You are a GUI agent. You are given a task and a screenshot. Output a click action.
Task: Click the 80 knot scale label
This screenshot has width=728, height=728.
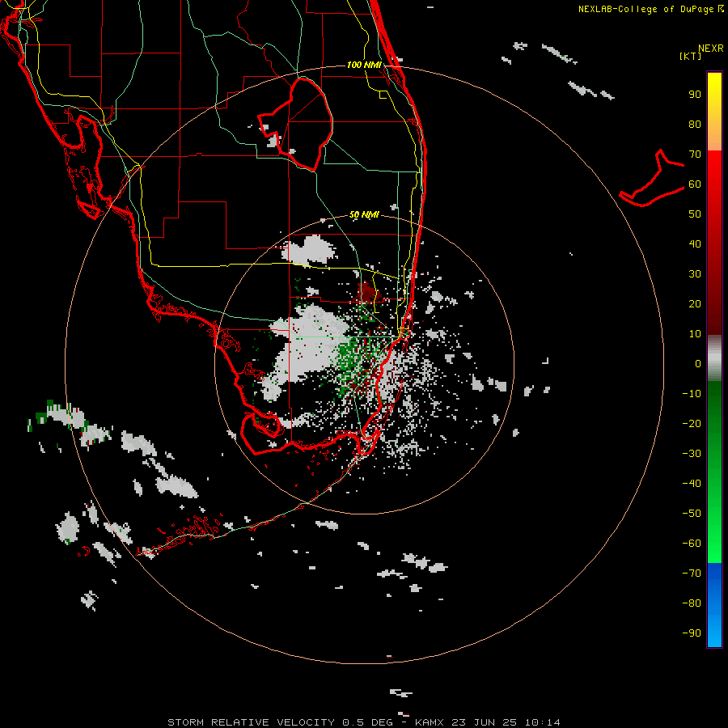click(695, 125)
